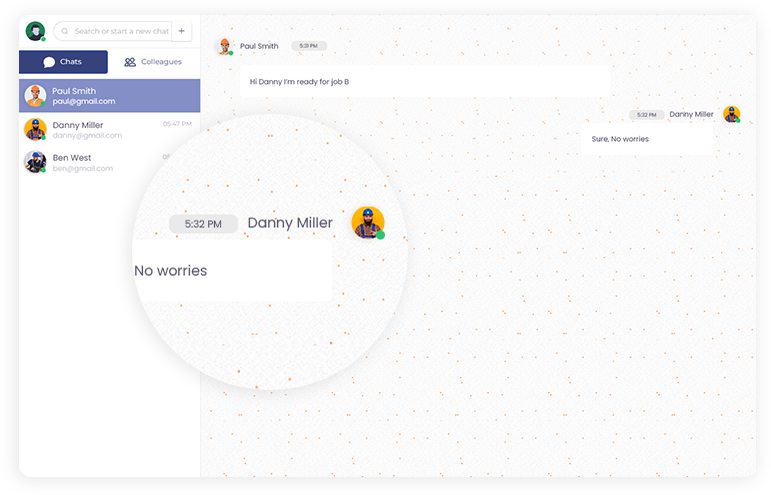Switch to the Chats tab
This screenshot has height=495, width=771.
pos(63,62)
